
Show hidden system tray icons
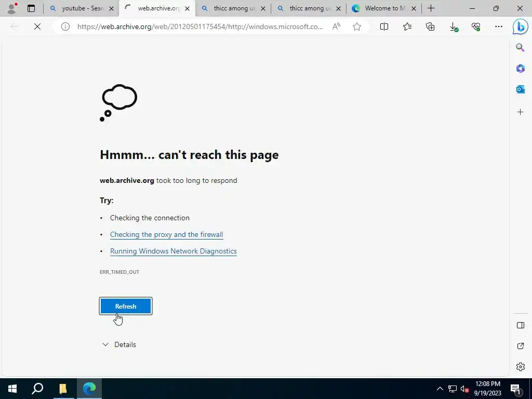[440, 389]
